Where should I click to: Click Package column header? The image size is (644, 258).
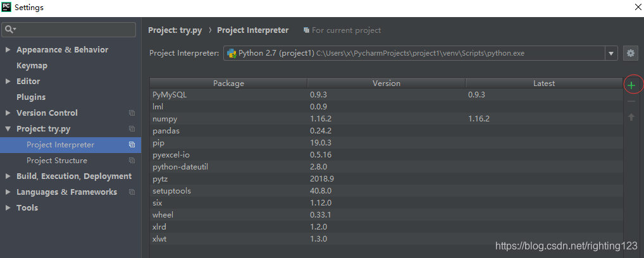(228, 83)
